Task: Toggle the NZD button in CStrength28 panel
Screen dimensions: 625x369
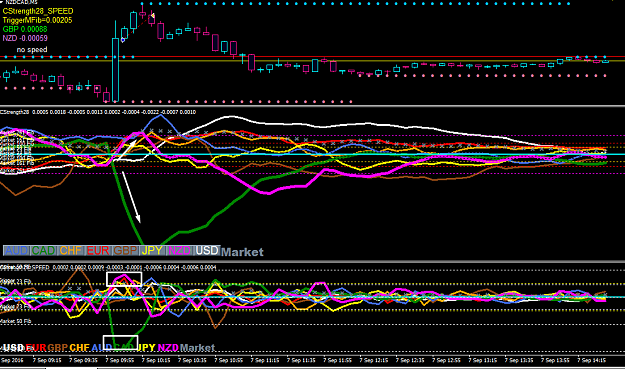Action: (x=179, y=251)
